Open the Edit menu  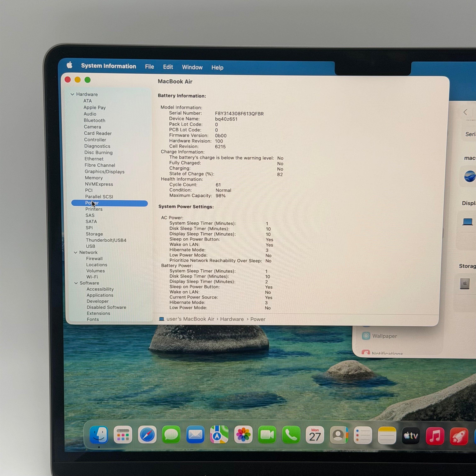[168, 67]
